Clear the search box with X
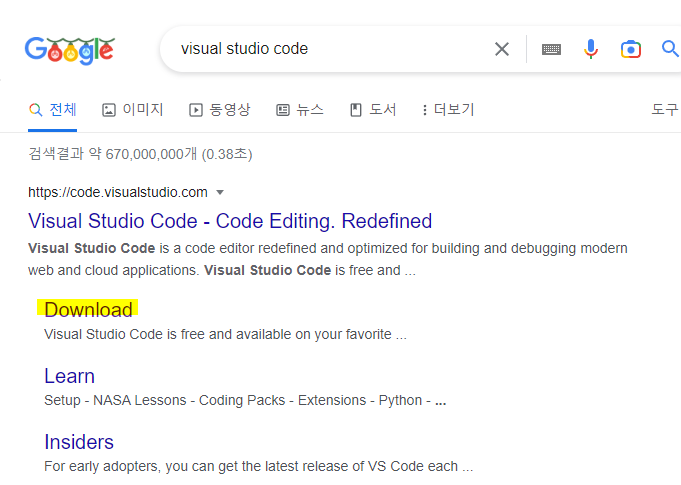Screen dimensions: 681x485 502,49
